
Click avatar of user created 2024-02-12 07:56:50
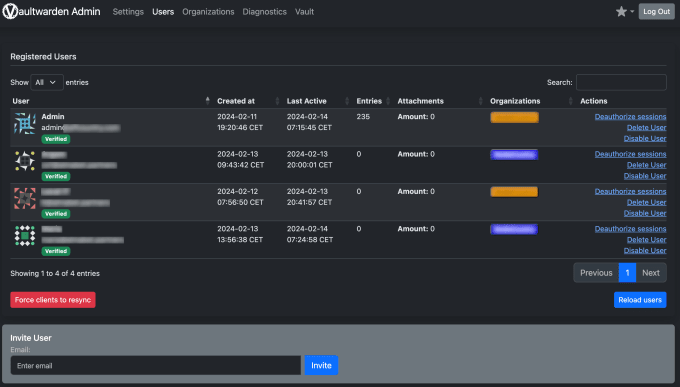(x=25, y=198)
